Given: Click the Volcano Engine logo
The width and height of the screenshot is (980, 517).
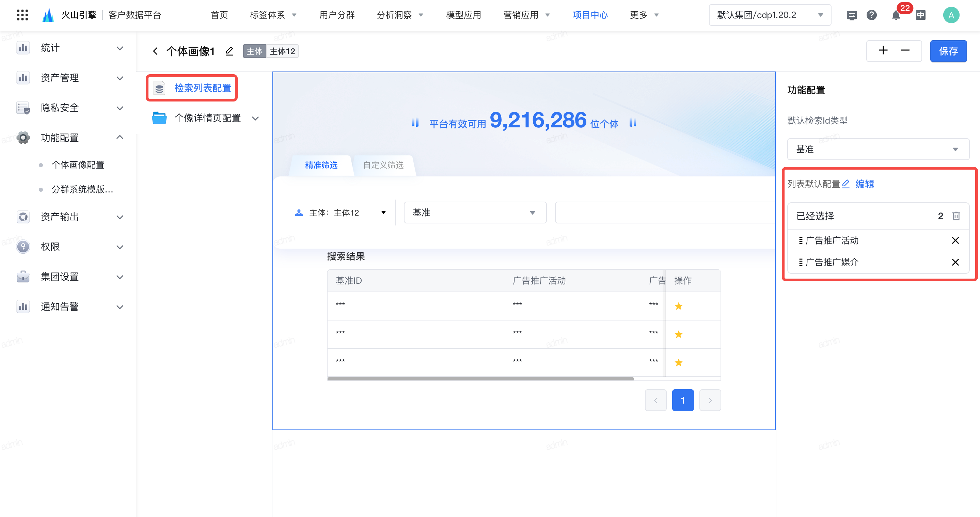Looking at the screenshot, I should coord(48,15).
